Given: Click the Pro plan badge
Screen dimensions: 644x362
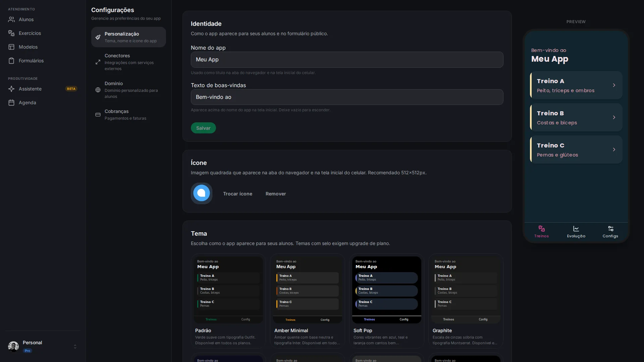Looking at the screenshot, I should (x=28, y=351).
